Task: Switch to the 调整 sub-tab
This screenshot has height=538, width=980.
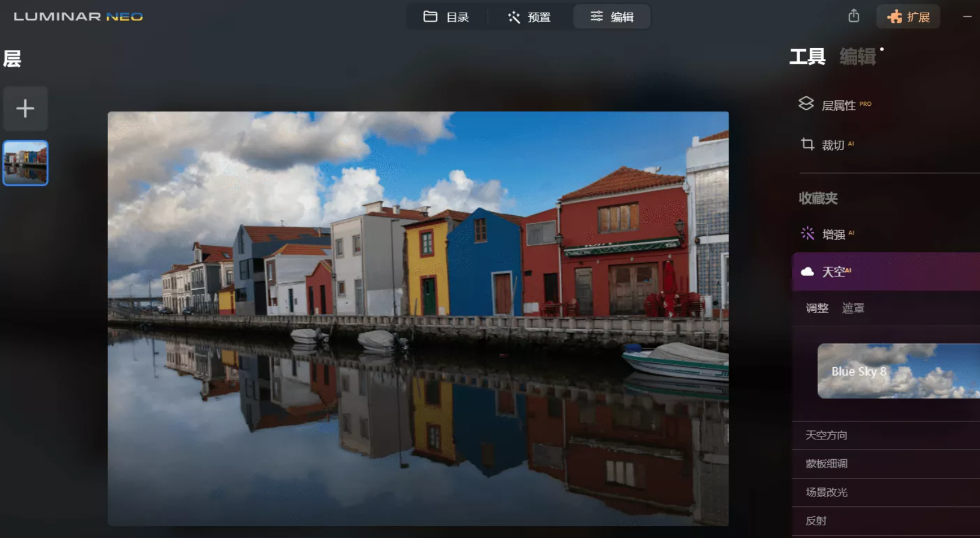Action: [817, 308]
